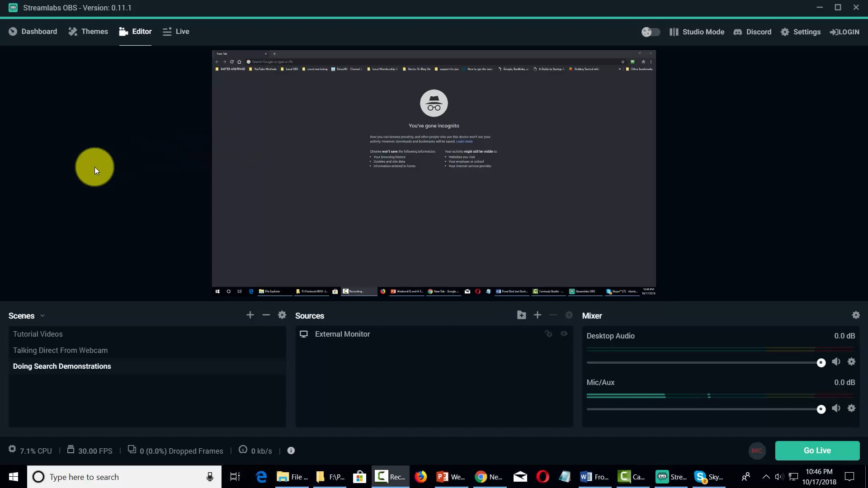Click the Go Live button
This screenshot has height=488, width=868.
point(817,450)
